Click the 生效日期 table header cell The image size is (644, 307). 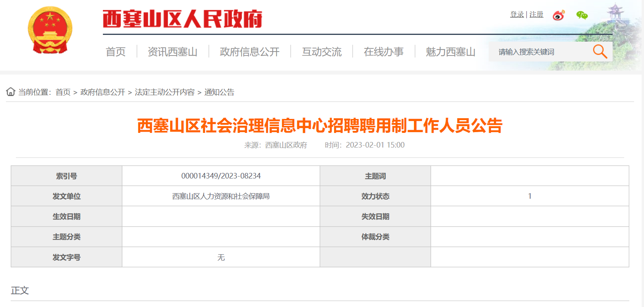66,216
